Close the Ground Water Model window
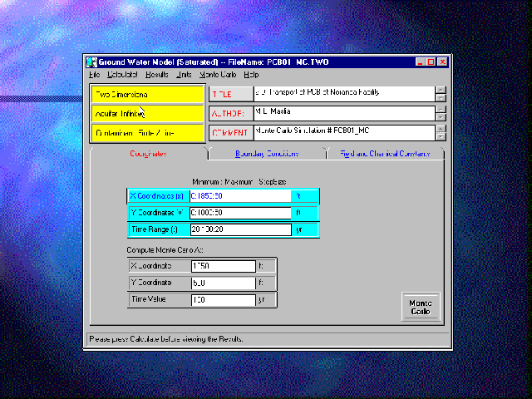 443,62
